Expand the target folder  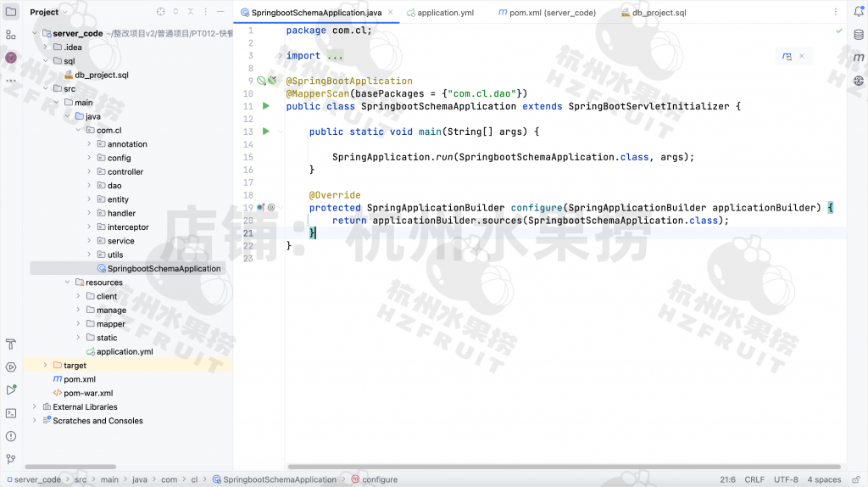(46, 365)
